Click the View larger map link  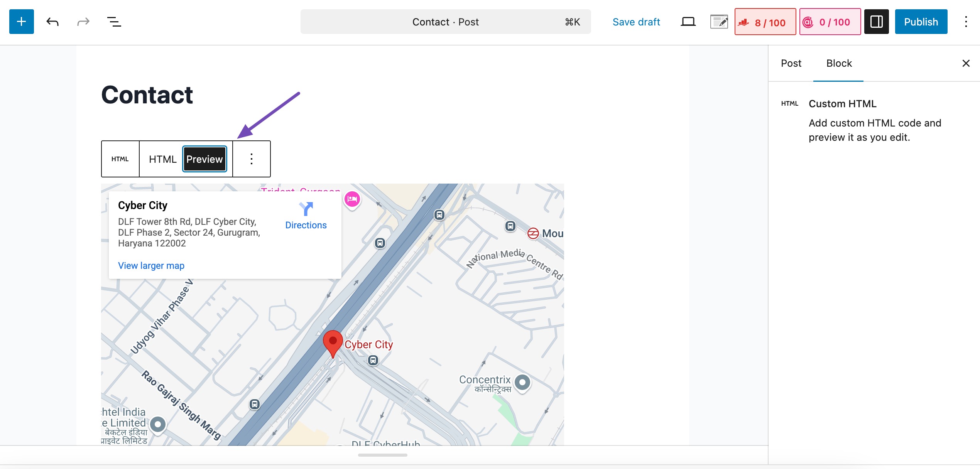tap(151, 266)
